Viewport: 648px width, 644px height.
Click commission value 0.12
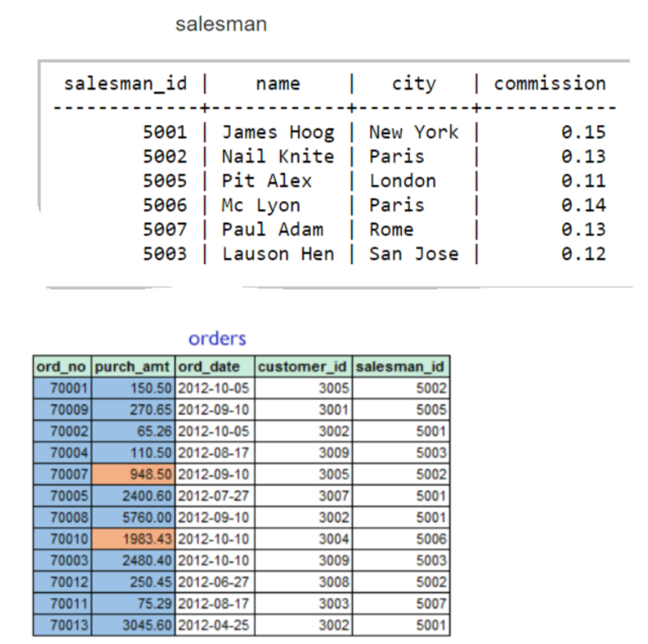[x=584, y=254]
